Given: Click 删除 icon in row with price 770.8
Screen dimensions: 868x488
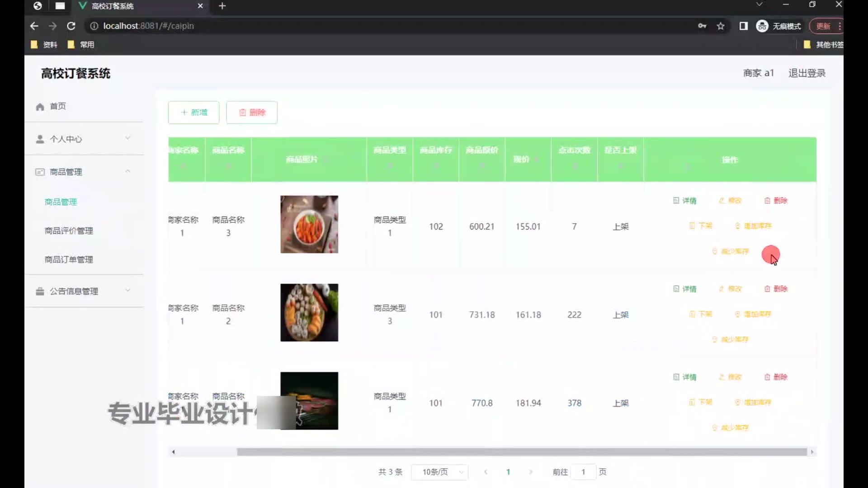Looking at the screenshot, I should click(x=767, y=377).
